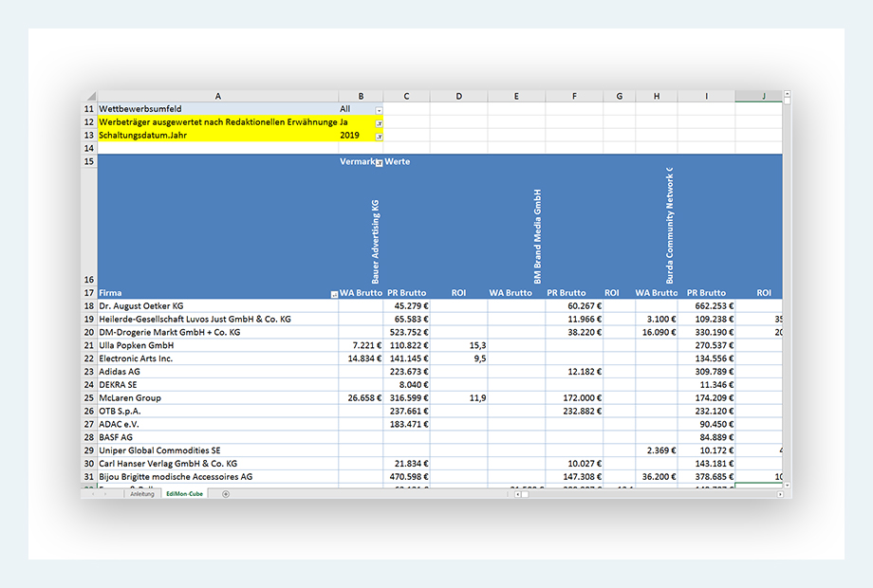The image size is (873, 588).
Task: Select column A header
Action: 217,96
